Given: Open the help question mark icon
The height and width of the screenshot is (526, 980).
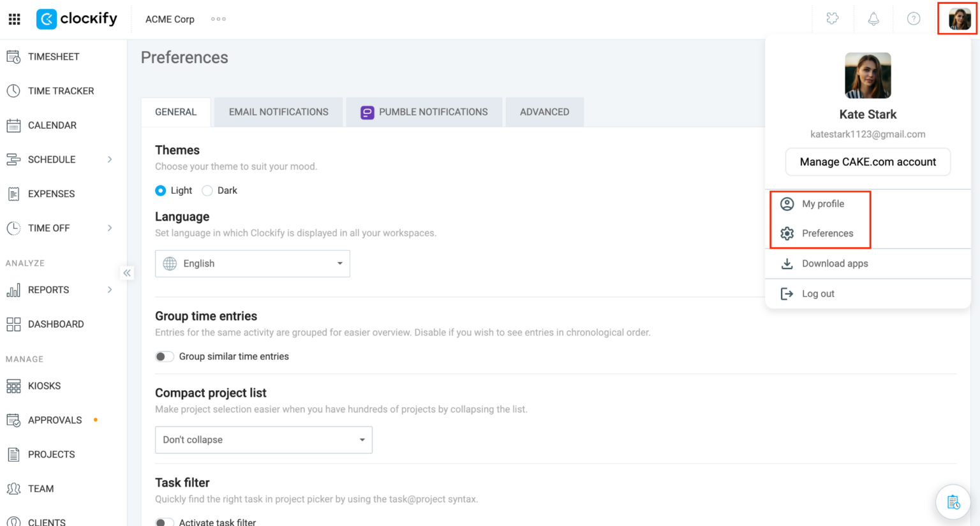Looking at the screenshot, I should point(914,19).
